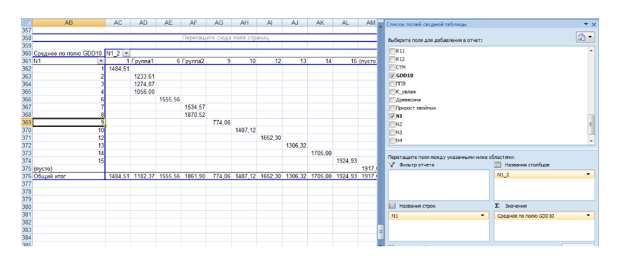Select the AD column header

(143, 23)
